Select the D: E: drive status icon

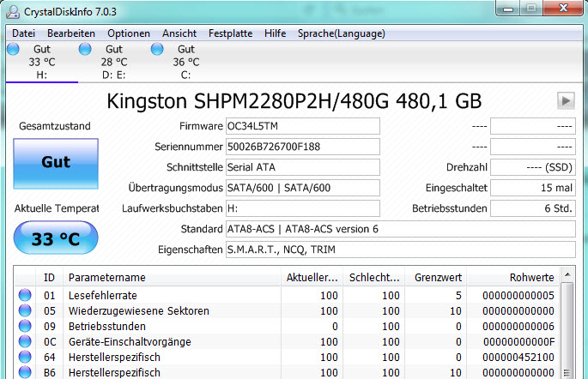pos(85,49)
